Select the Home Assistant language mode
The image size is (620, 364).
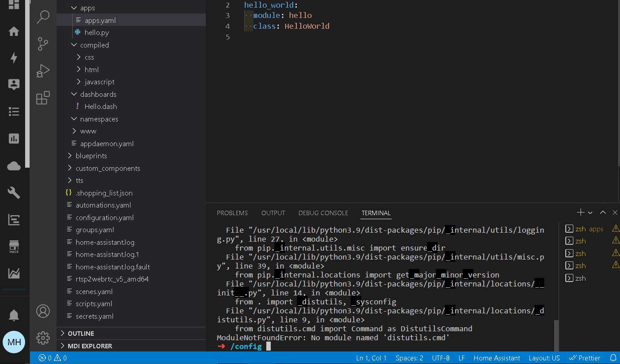click(x=497, y=358)
